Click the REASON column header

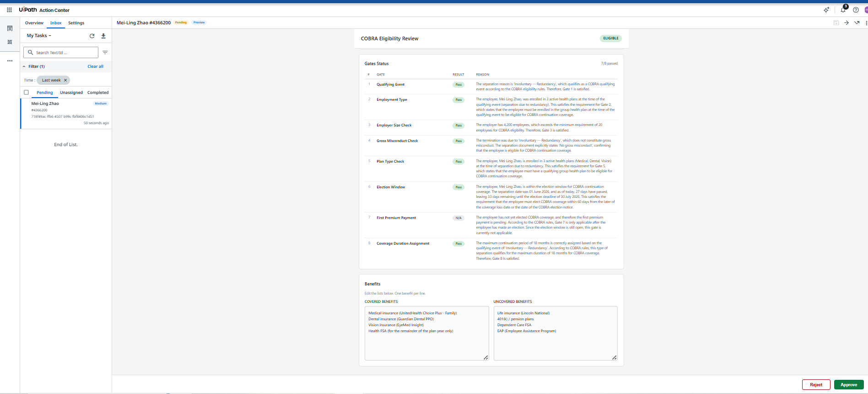(x=482, y=74)
